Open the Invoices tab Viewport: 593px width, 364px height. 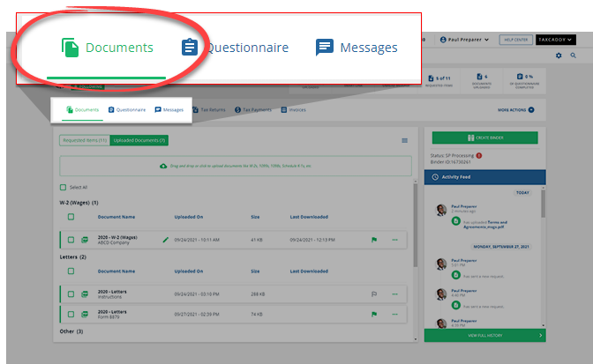pyautogui.click(x=294, y=110)
